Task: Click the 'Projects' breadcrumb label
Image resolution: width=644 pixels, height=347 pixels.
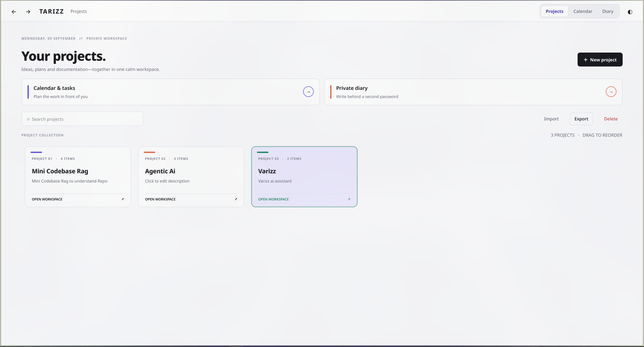Action: click(x=79, y=12)
